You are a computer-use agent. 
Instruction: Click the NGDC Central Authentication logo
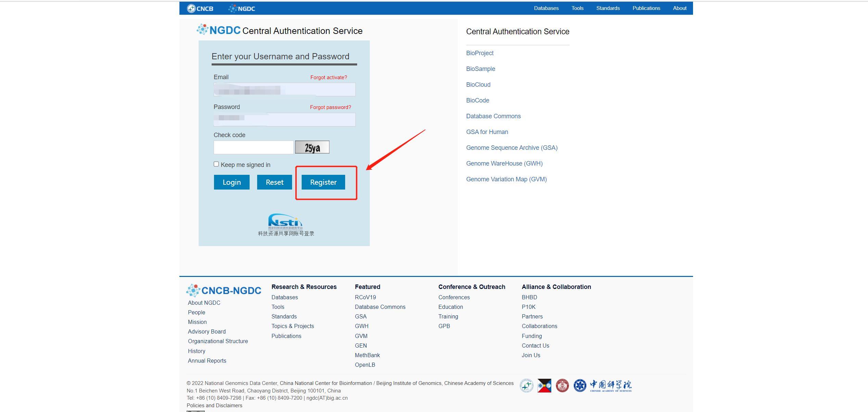click(218, 30)
